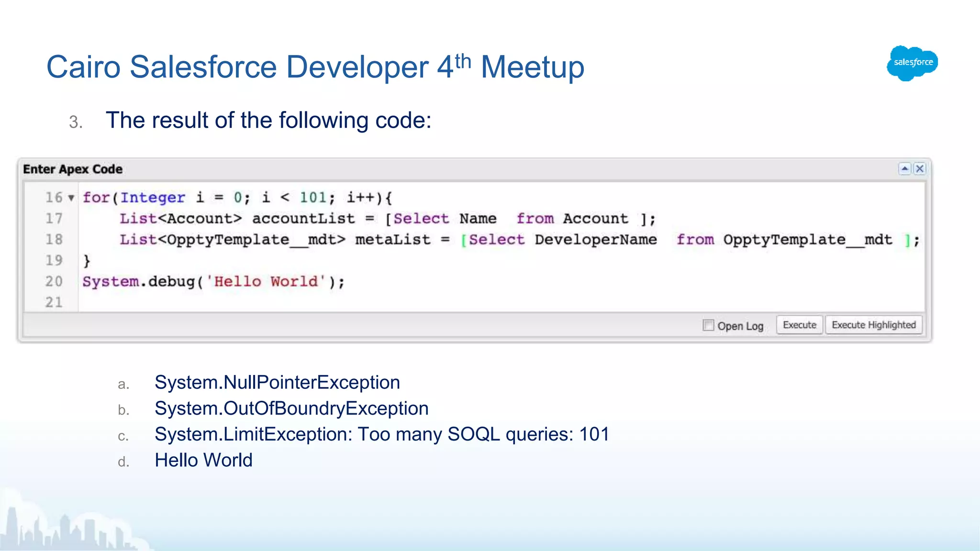Click the 'Enter Apex Code' panel title
This screenshot has height=551, width=980.
click(x=73, y=169)
